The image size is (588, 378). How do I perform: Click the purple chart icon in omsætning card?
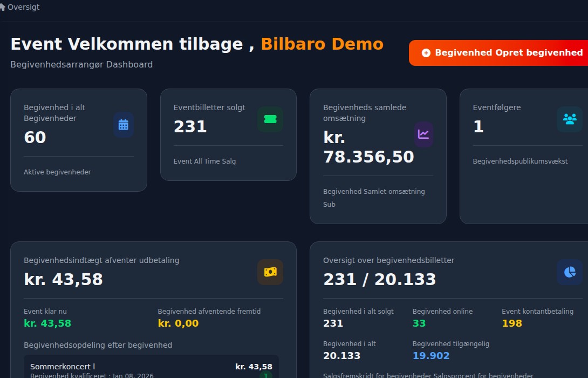[x=423, y=134]
